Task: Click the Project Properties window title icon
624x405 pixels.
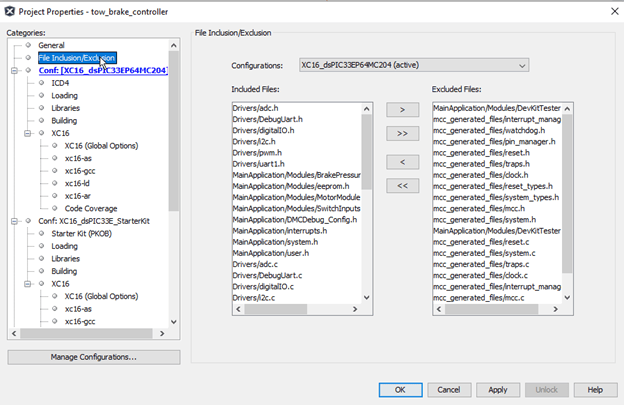Action: click(x=10, y=10)
